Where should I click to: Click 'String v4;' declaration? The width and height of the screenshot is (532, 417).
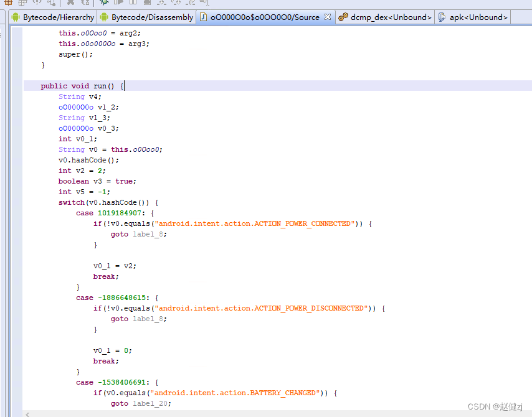pos(80,96)
